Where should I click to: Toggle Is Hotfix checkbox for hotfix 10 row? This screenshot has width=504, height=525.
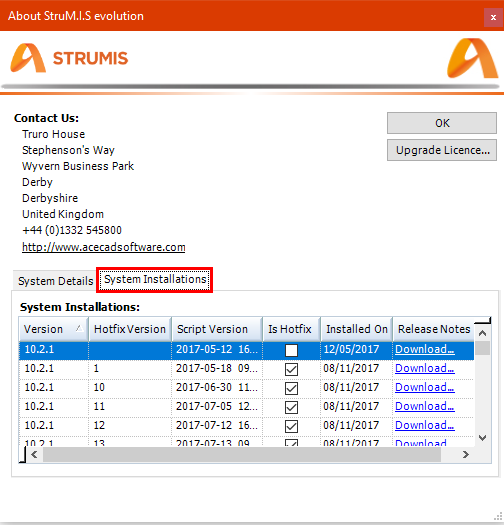click(291, 389)
